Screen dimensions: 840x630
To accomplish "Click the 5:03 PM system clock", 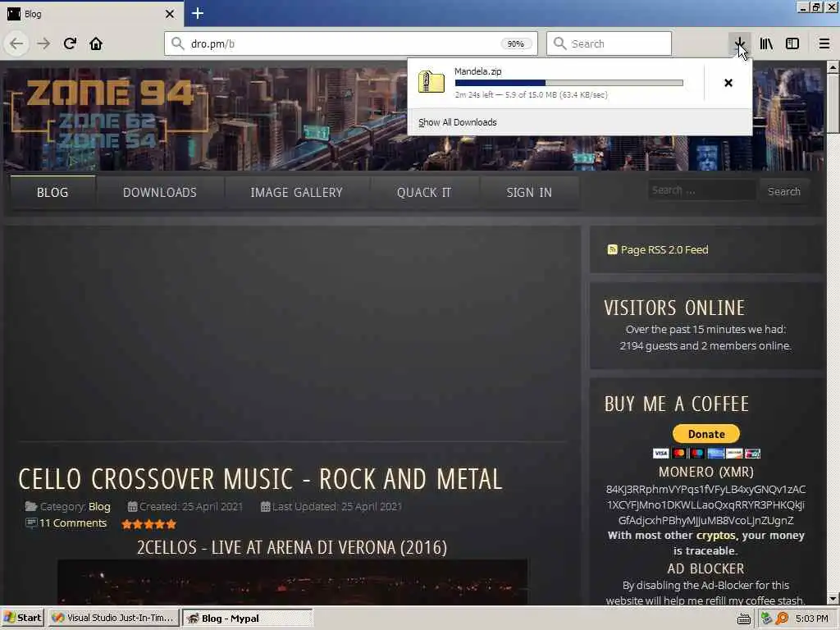I will pyautogui.click(x=811, y=619).
